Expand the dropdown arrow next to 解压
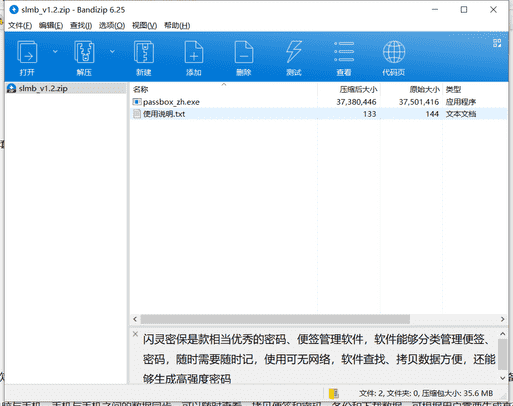The width and height of the screenshot is (513, 406). point(112,51)
